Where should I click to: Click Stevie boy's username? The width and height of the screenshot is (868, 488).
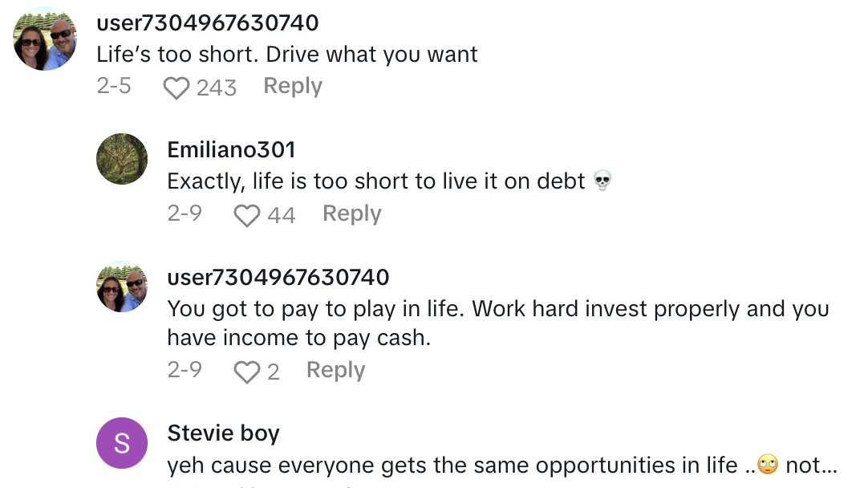click(223, 433)
